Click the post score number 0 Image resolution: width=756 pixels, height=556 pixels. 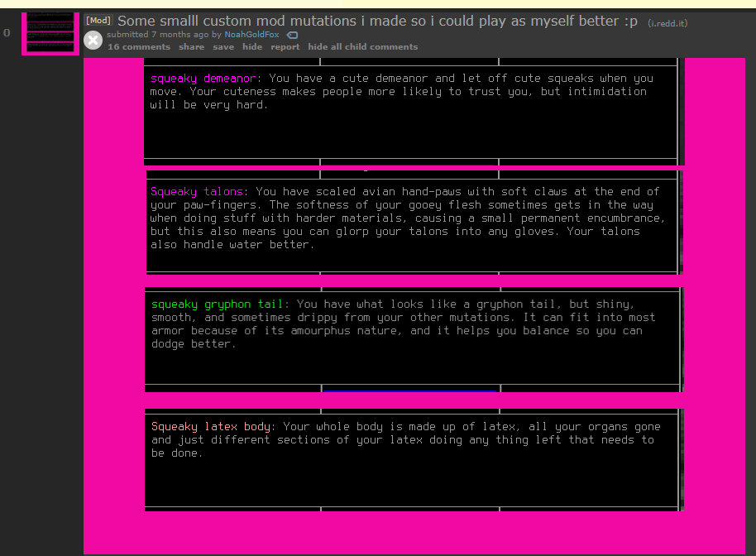tap(7, 33)
